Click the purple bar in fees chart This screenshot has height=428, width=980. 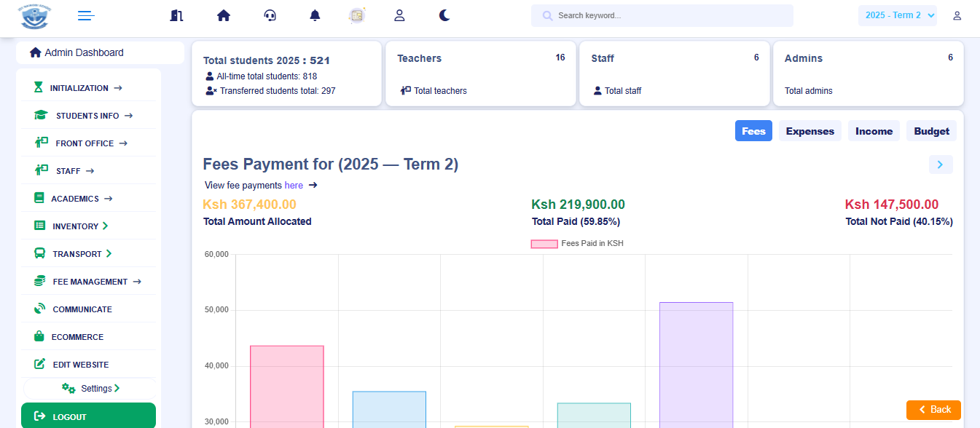tap(696, 364)
